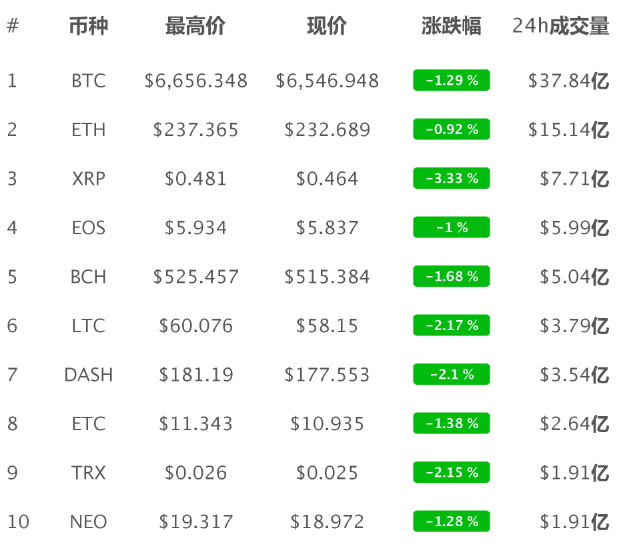Screen dimensions: 621x544
Task: Click the 现价 column header
Action: pos(327,26)
